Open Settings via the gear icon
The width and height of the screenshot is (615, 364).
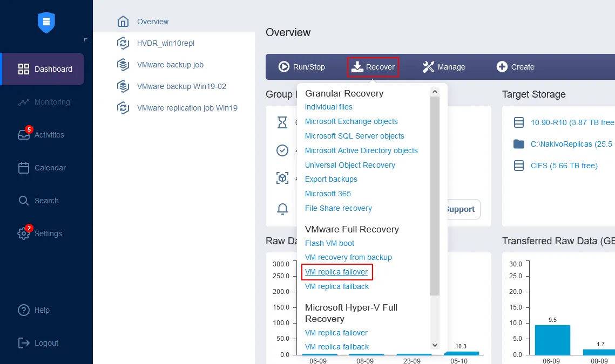coord(24,233)
